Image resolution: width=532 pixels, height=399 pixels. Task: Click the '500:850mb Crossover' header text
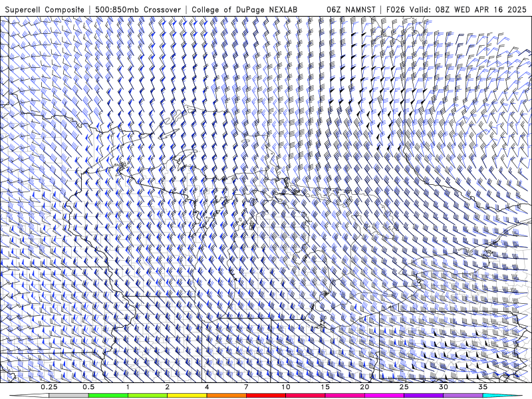(x=138, y=9)
